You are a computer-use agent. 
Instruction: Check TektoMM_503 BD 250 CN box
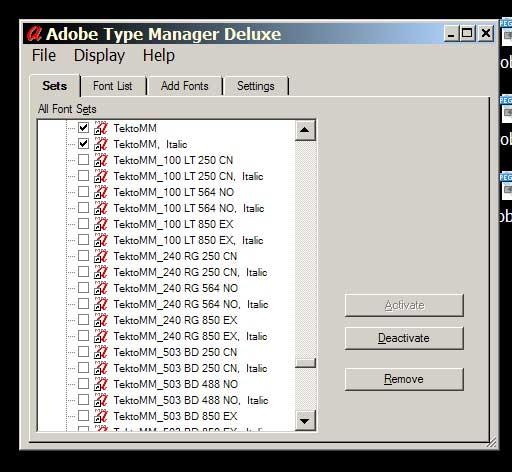coord(83,351)
